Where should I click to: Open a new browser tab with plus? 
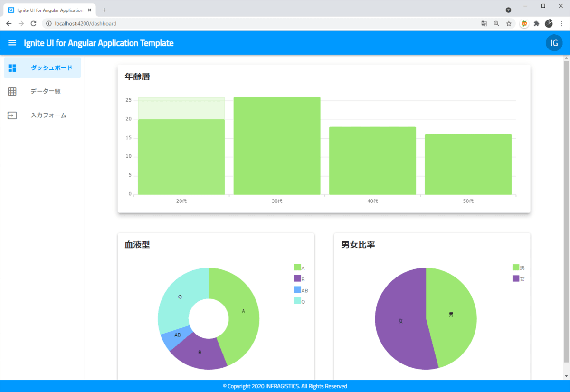point(104,10)
